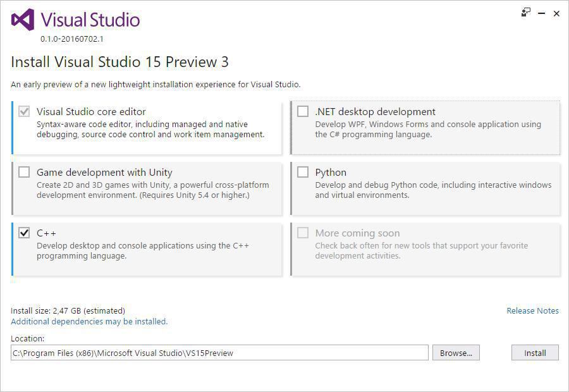This screenshot has height=392, width=569.
Task: Start setup with the Install button
Action: pyautogui.click(x=535, y=353)
